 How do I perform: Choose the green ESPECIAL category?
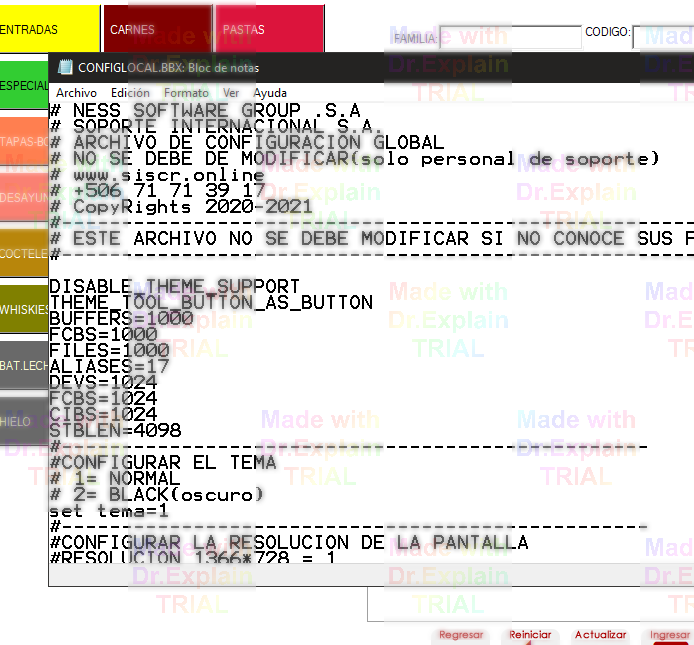click(x=23, y=86)
